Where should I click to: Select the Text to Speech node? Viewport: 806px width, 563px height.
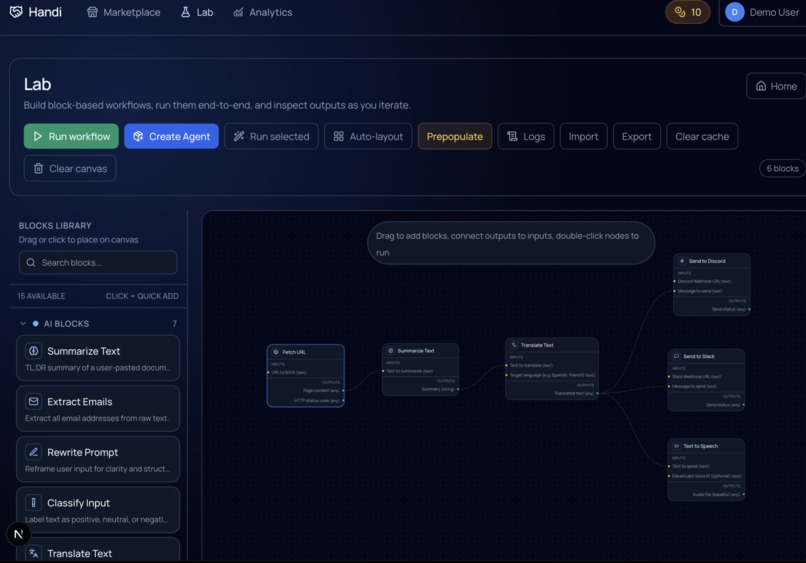(x=706, y=469)
